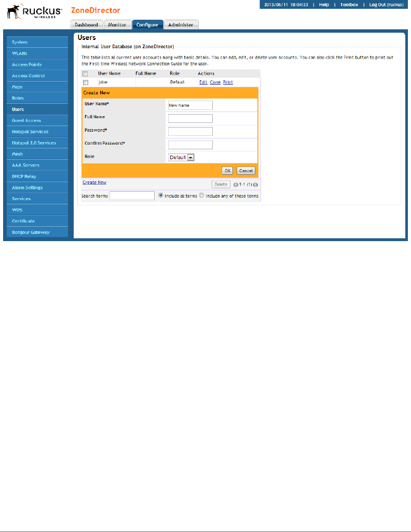Focus the Confirm Password field

click(x=190, y=145)
